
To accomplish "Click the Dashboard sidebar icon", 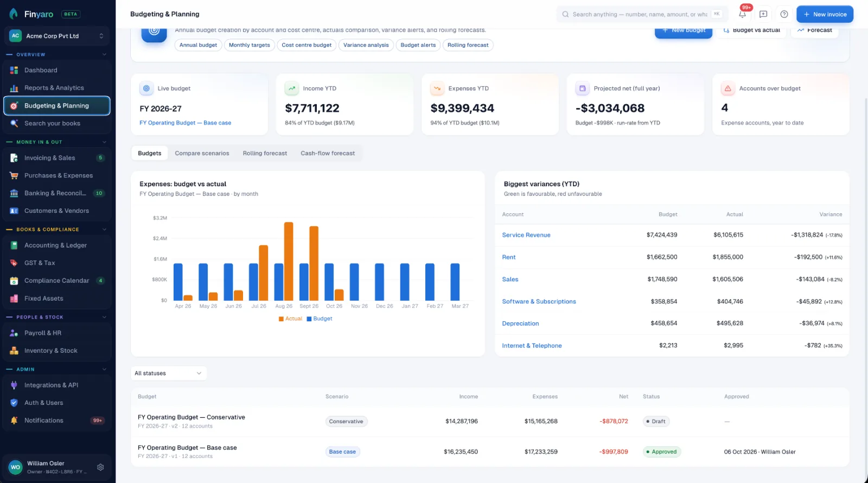I will (14, 71).
